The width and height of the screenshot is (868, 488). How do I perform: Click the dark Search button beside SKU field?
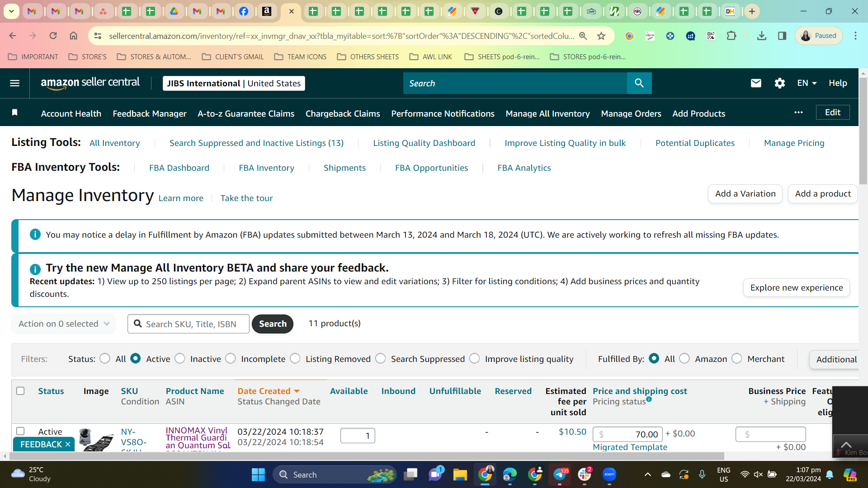tap(273, 324)
